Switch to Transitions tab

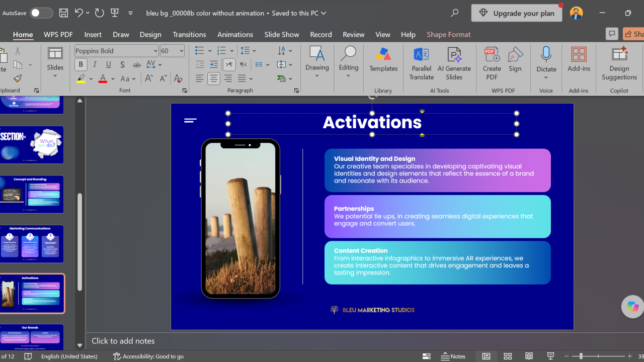[x=189, y=34]
